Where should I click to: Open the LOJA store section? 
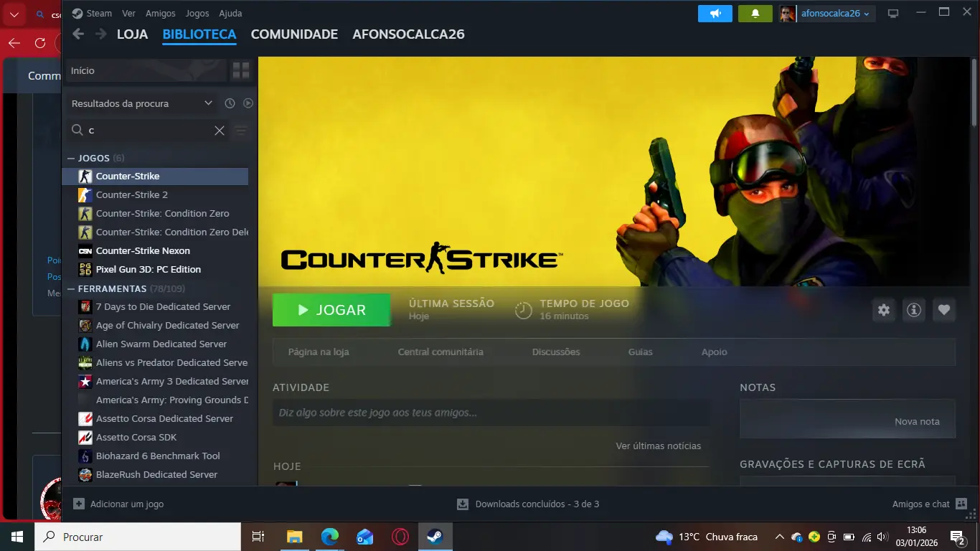132,34
